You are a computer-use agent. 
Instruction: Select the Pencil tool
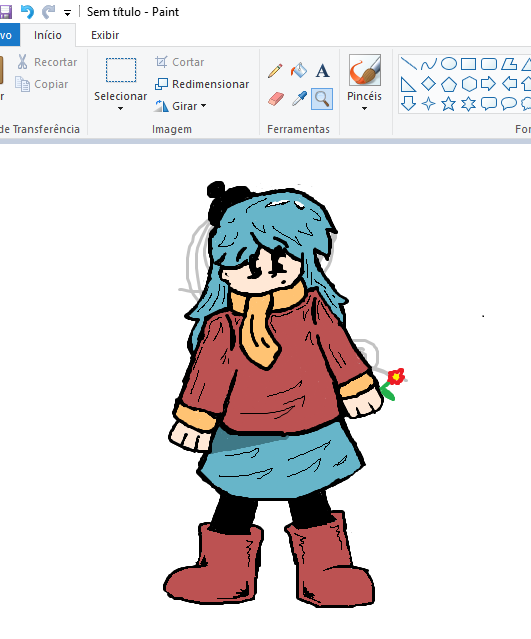pos(275,71)
